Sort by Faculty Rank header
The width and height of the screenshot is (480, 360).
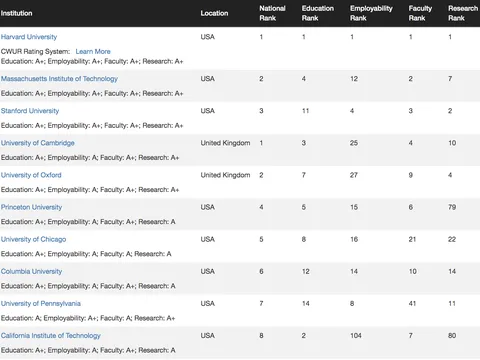pyautogui.click(x=420, y=13)
